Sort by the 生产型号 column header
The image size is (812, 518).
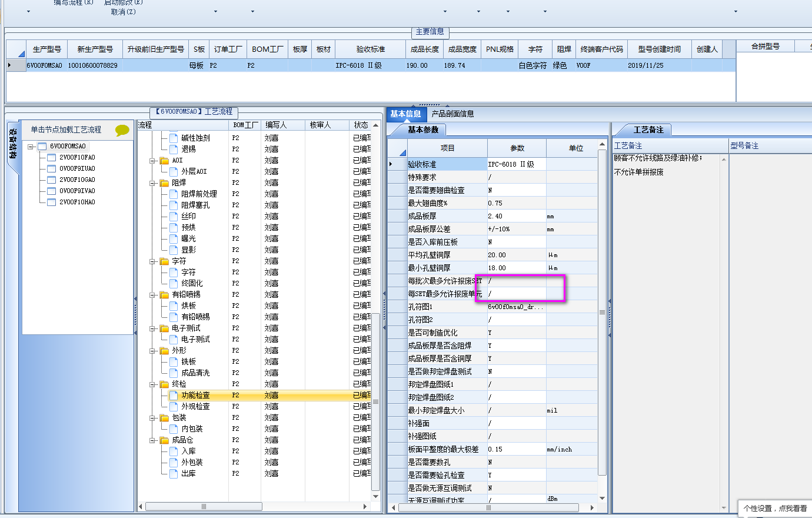(47, 49)
